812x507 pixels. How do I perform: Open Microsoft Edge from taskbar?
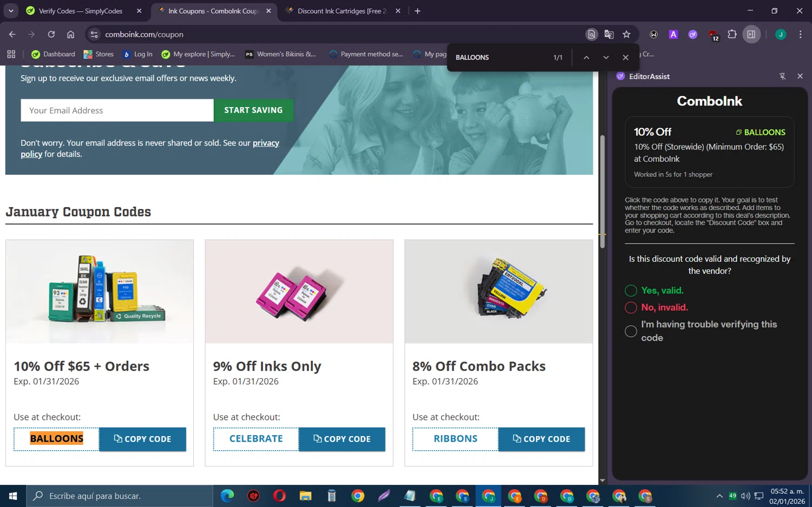227,496
